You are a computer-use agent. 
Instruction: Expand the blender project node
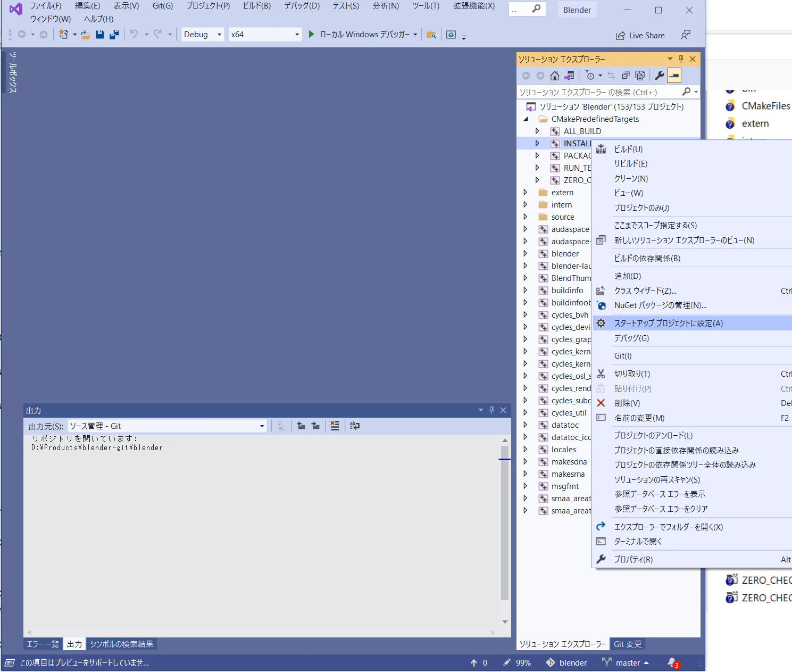526,253
